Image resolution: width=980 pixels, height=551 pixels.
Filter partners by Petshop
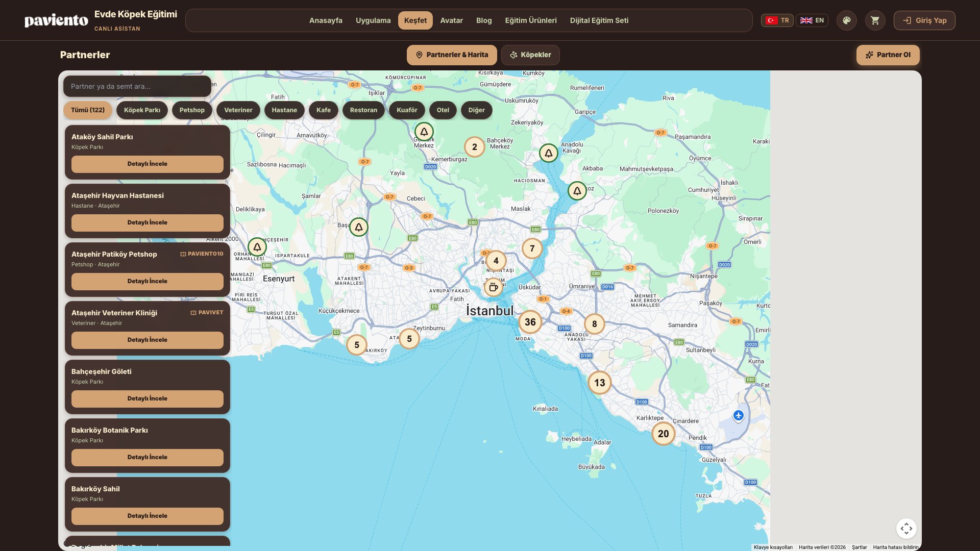click(x=192, y=110)
